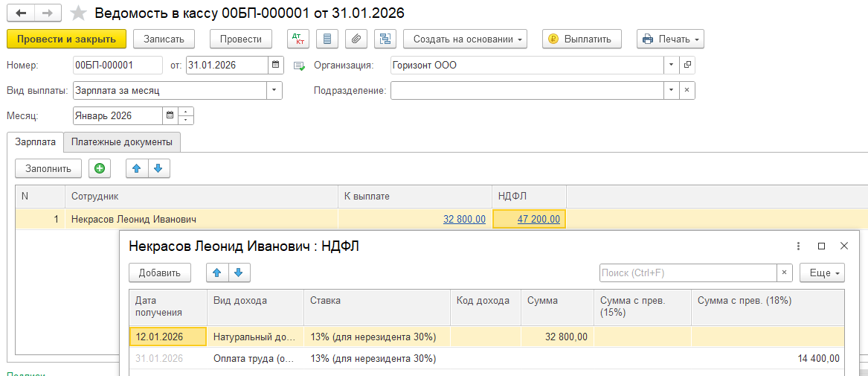The width and height of the screenshot is (868, 376).
Task: Open the Еще menu in the НДФЛ dialog
Action: pyautogui.click(x=822, y=273)
